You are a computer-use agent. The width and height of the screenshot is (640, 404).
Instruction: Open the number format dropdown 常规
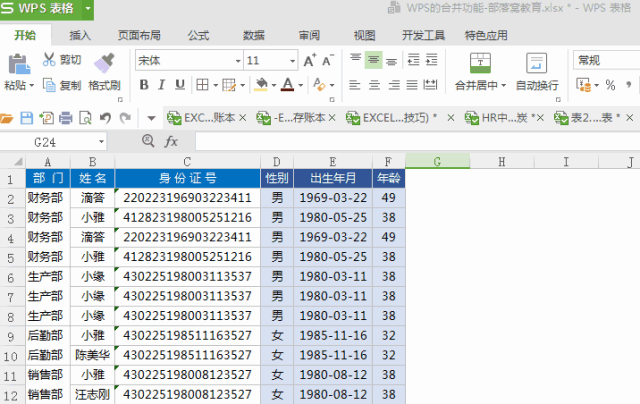point(605,60)
